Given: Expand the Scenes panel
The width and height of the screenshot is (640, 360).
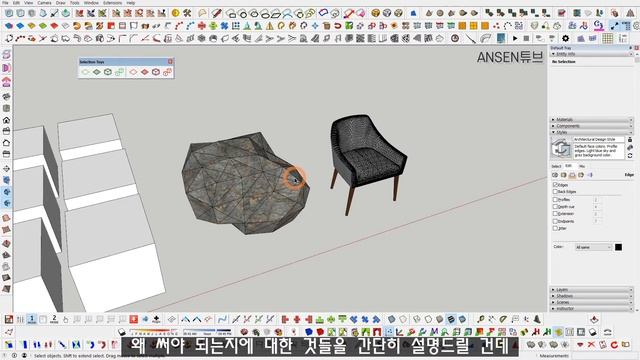Looking at the screenshot, I should click(591, 302).
